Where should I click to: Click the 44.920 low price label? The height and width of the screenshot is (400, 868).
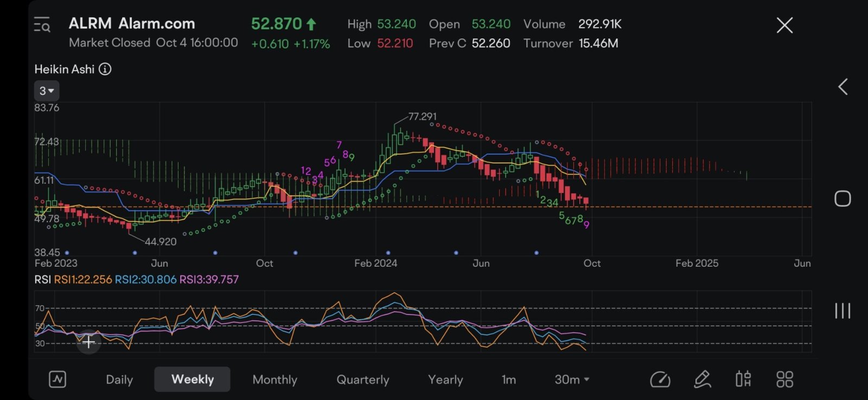click(161, 242)
